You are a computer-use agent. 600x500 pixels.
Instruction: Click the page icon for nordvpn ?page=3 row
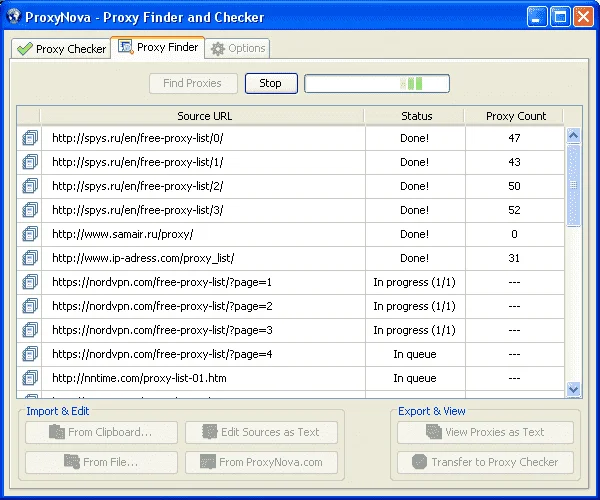[30, 330]
